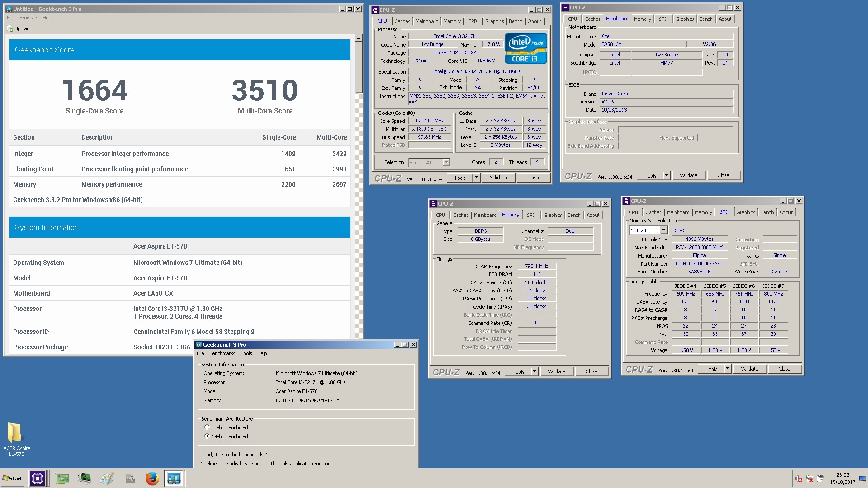This screenshot has height=488, width=868.
Task: Click title bar icon of Geekbench 3 Pro dialog
Action: (198, 345)
